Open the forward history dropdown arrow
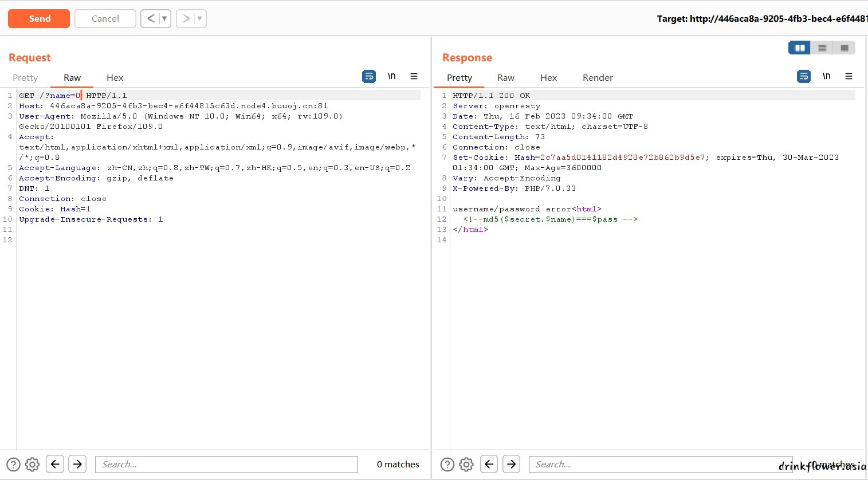This screenshot has width=868, height=480. 200,18
